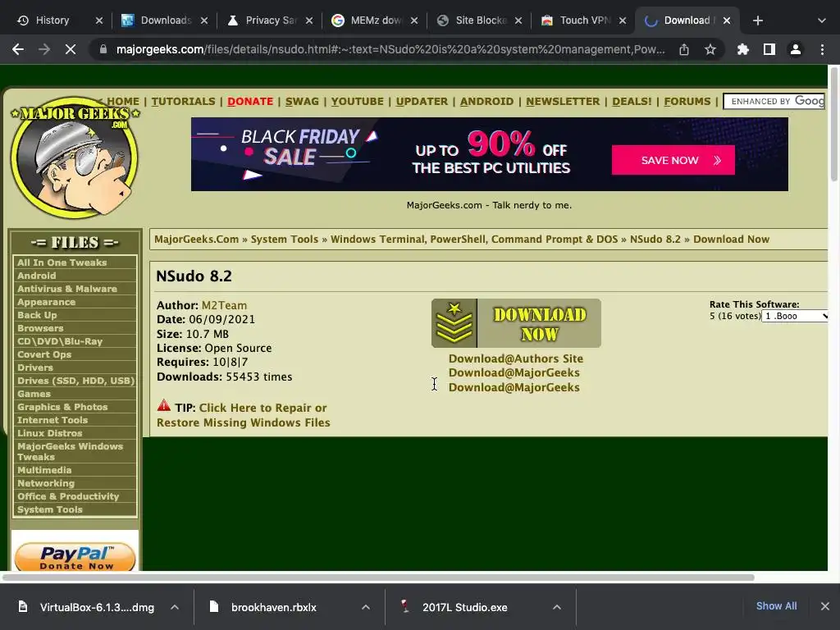Open Chrome three-dot menu
Image resolution: width=840 pixels, height=630 pixels.
pyautogui.click(x=822, y=49)
